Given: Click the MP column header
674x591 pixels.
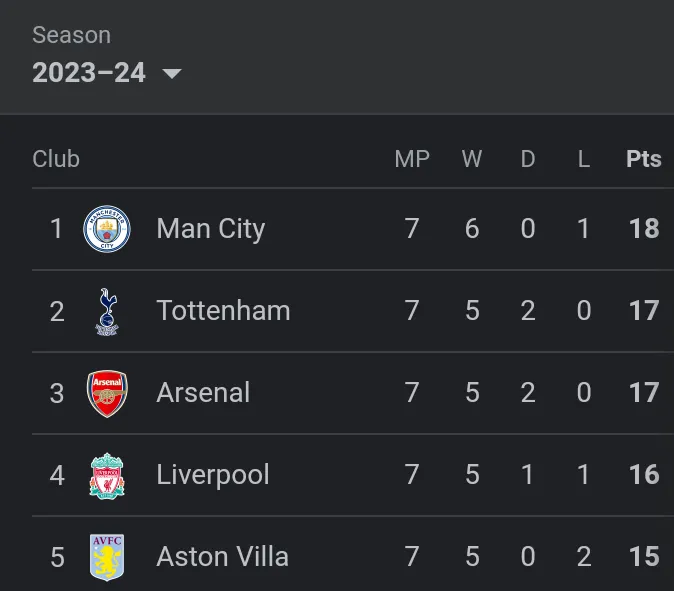Looking at the screenshot, I should (x=412, y=159).
